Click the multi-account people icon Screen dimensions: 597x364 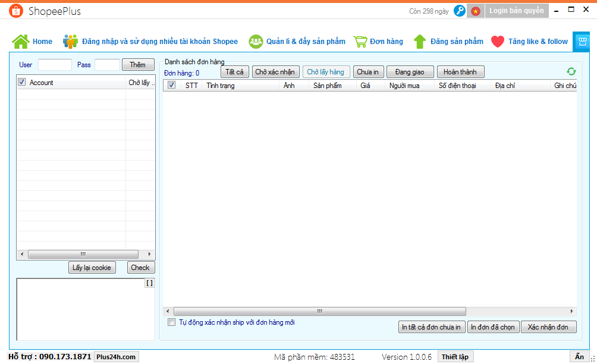coord(71,42)
